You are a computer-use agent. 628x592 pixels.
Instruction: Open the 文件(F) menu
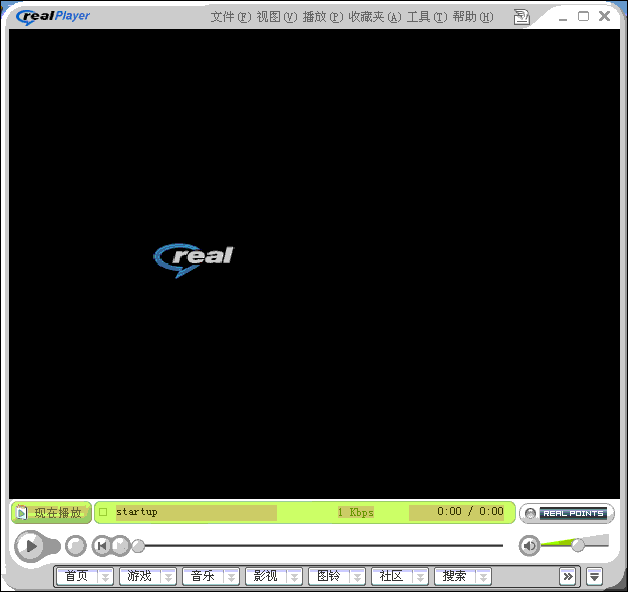231,17
